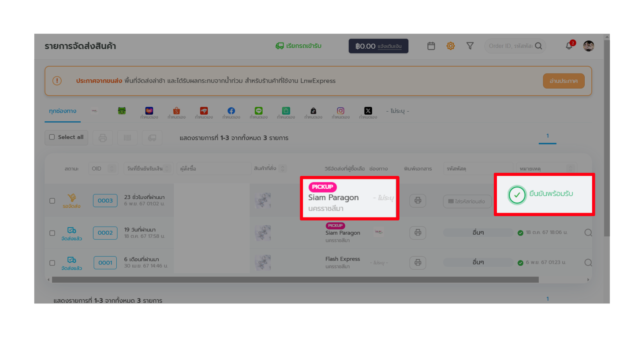Open the notifications bell
The height and width of the screenshot is (337, 644).
(x=569, y=46)
